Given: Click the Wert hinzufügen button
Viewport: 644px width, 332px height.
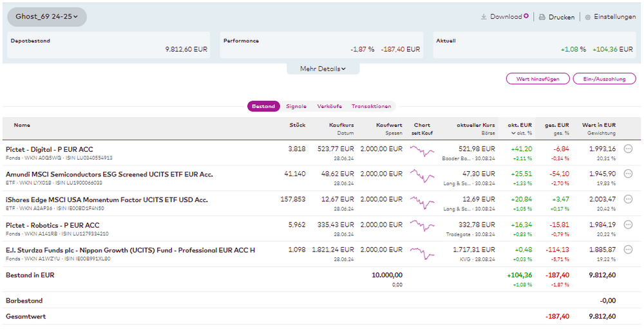Looking at the screenshot, I should click(538, 78).
